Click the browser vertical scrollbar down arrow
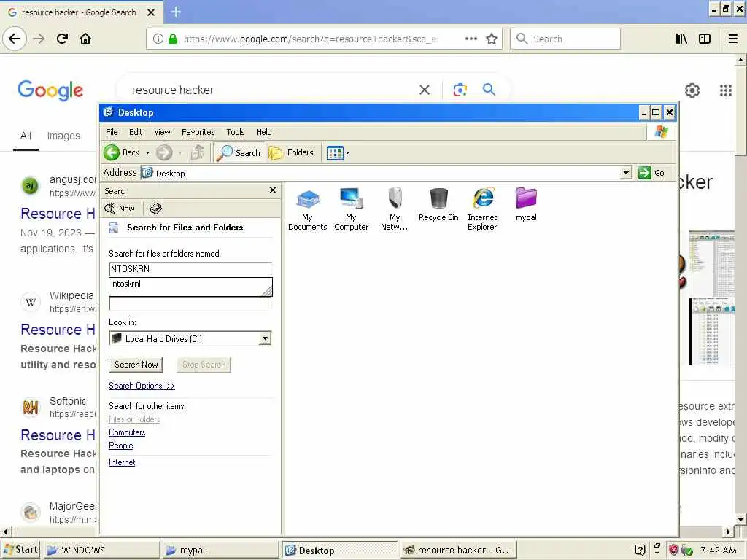 pyautogui.click(x=740, y=519)
